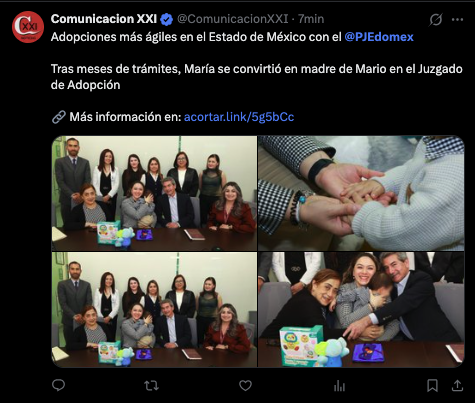Open the three-dot more options menu
Image resolution: width=475 pixels, height=403 pixels.
pos(457,20)
